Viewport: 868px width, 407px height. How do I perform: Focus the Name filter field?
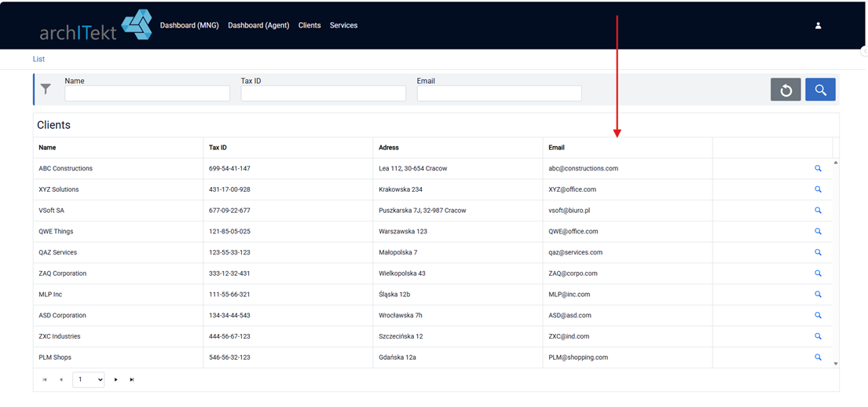147,93
